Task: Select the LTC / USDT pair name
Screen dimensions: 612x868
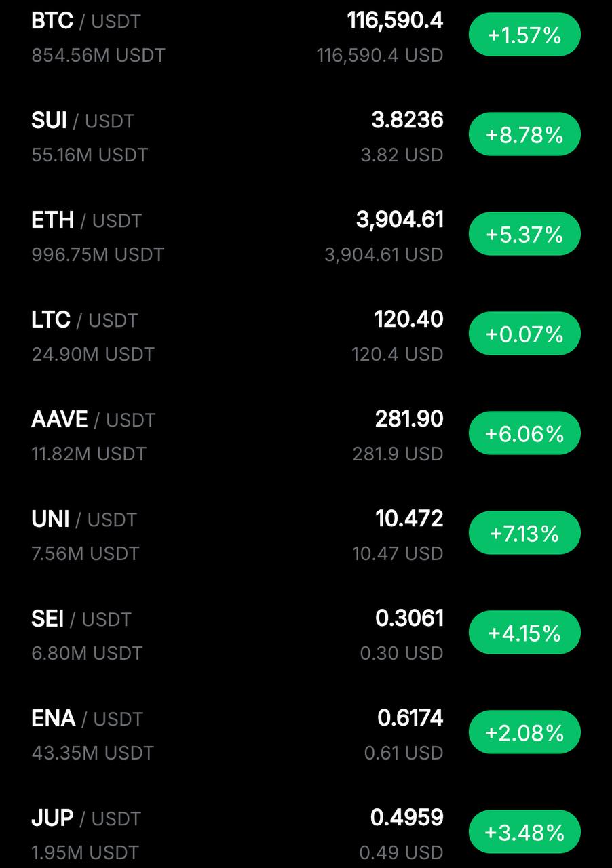Action: tap(84, 320)
